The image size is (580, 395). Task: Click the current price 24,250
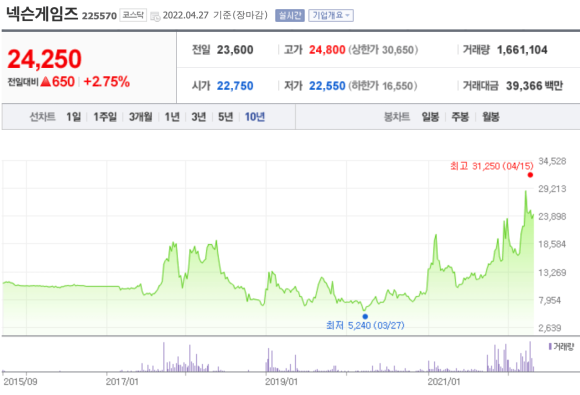(x=44, y=59)
